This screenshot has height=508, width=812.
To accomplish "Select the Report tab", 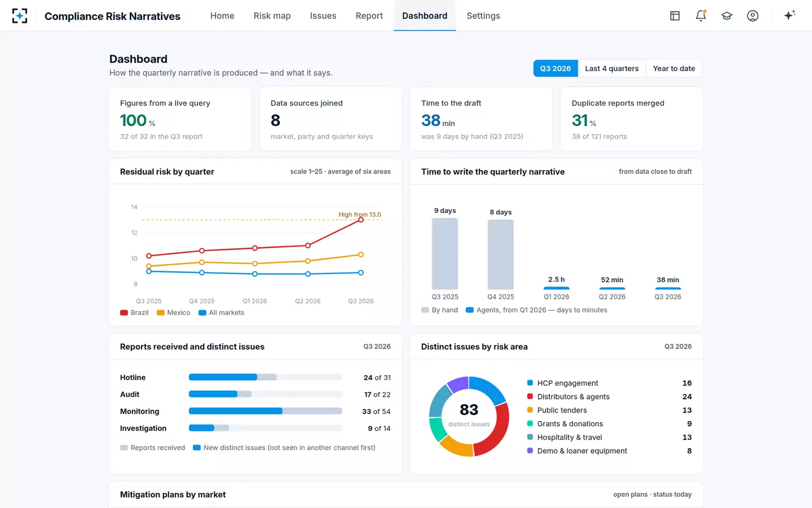I will [369, 16].
